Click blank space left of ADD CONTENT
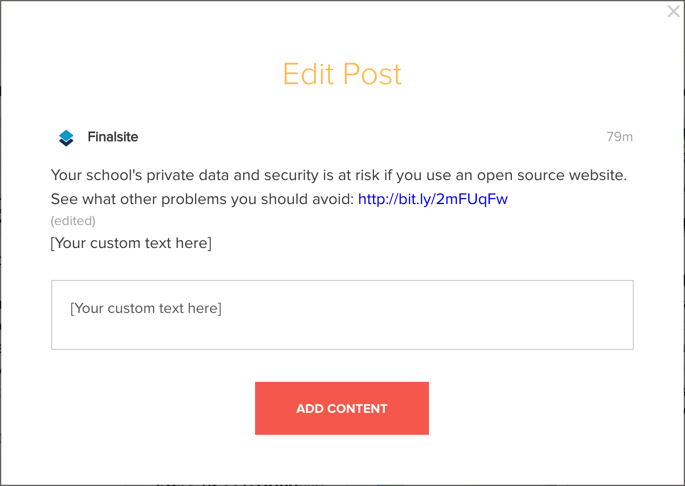 153,408
